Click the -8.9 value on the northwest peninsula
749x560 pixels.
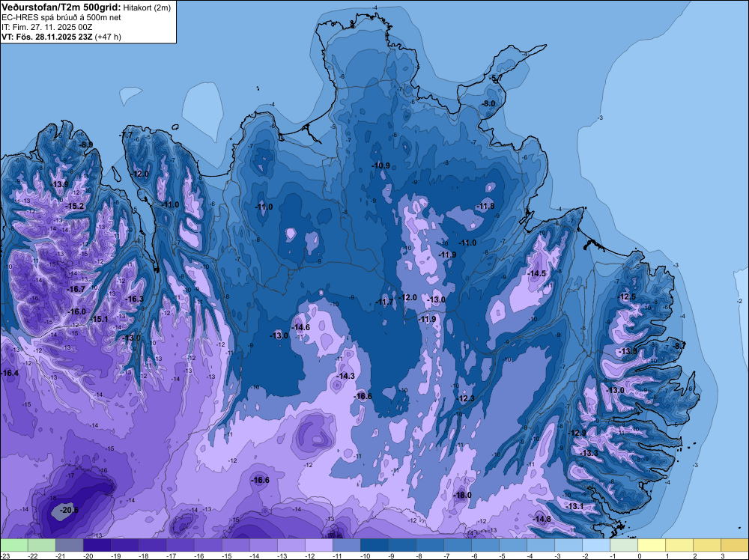[85, 144]
